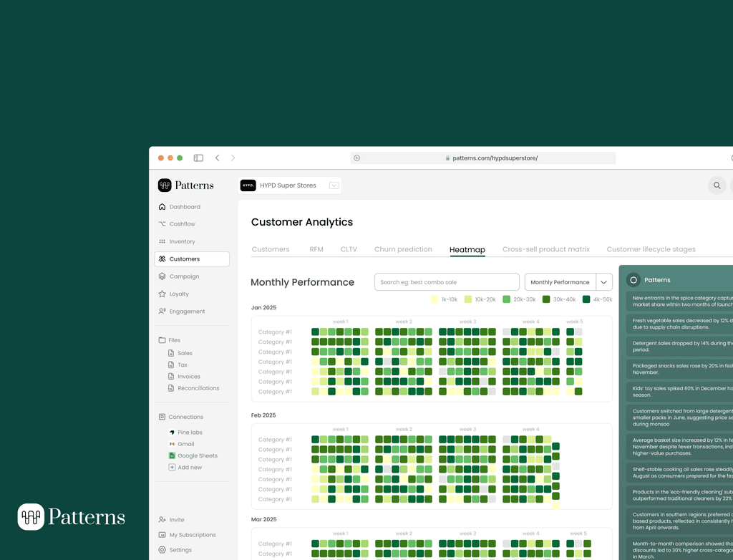Click the Patterns logo in app header
This screenshot has height=560, width=733.
[185, 185]
